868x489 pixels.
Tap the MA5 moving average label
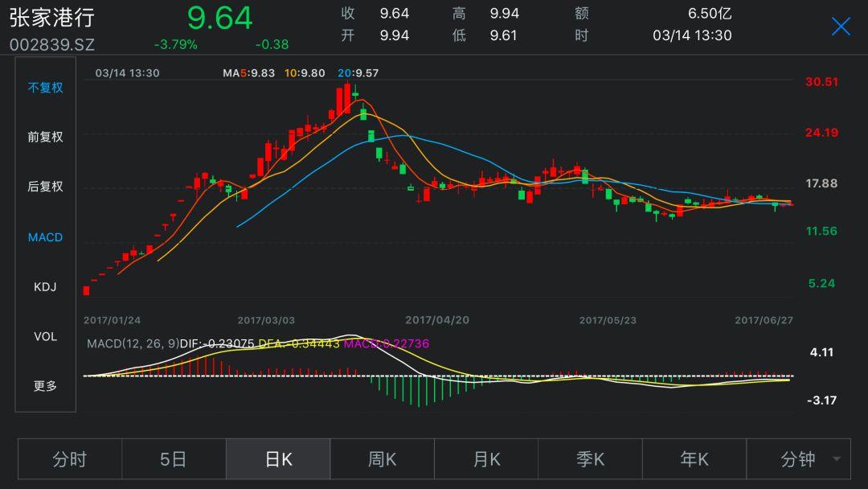tap(249, 73)
